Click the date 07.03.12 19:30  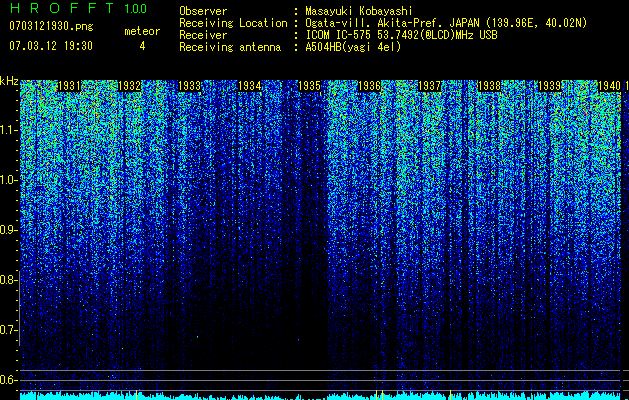(x=51, y=46)
